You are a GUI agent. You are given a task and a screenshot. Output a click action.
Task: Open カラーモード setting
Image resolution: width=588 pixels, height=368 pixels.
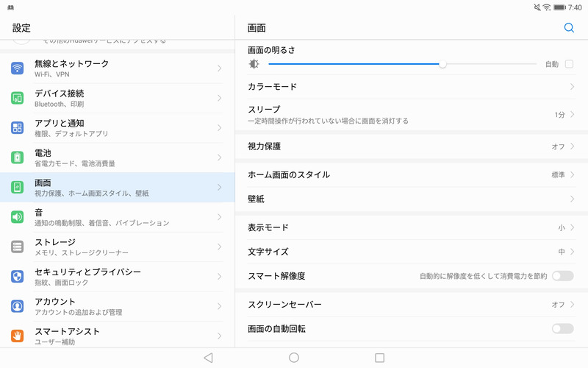tap(412, 87)
